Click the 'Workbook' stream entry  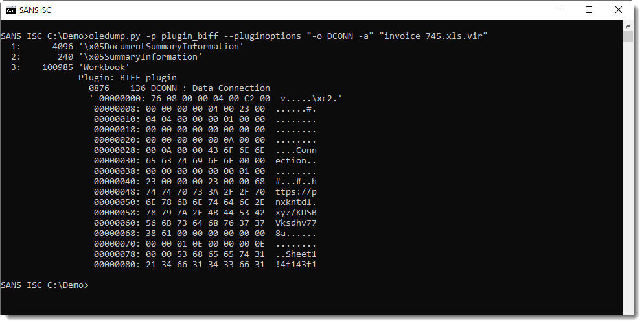coord(106,67)
